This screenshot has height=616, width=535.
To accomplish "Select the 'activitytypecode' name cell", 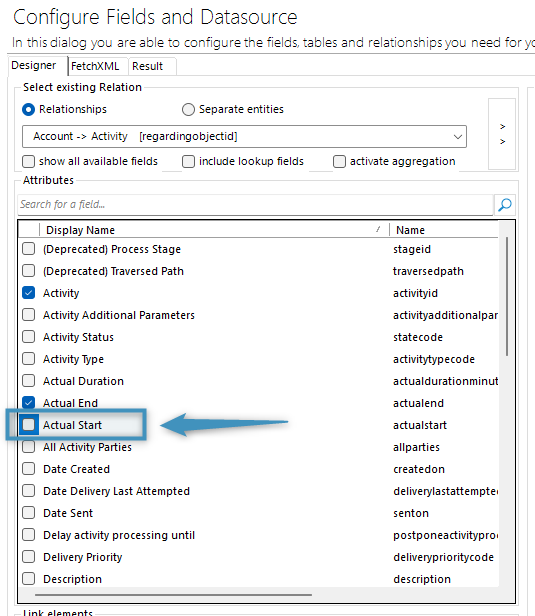I will coord(434,359).
